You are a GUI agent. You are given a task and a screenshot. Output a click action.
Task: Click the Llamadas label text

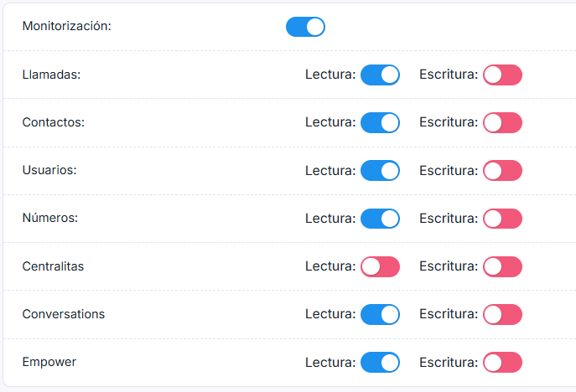(x=51, y=75)
